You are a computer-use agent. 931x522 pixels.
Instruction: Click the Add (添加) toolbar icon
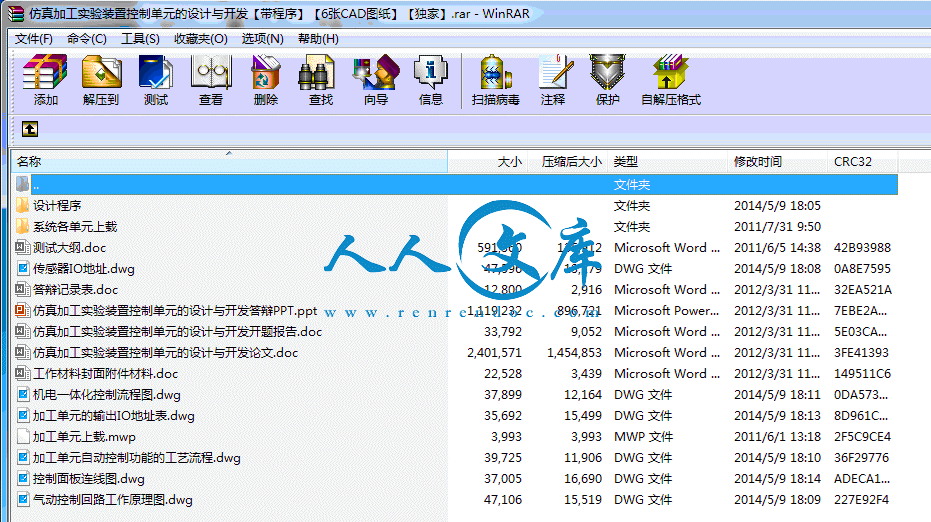click(x=45, y=73)
